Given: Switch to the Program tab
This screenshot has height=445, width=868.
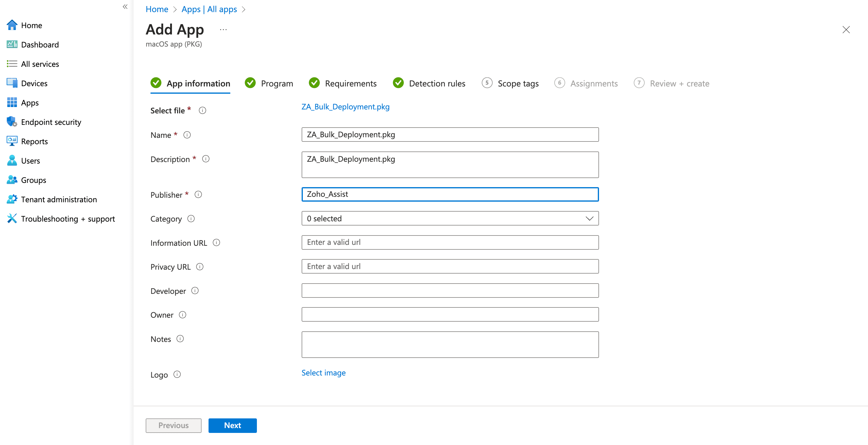Looking at the screenshot, I should coord(277,83).
